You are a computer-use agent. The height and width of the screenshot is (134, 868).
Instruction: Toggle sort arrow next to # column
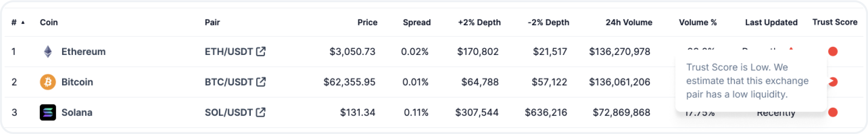point(23,22)
